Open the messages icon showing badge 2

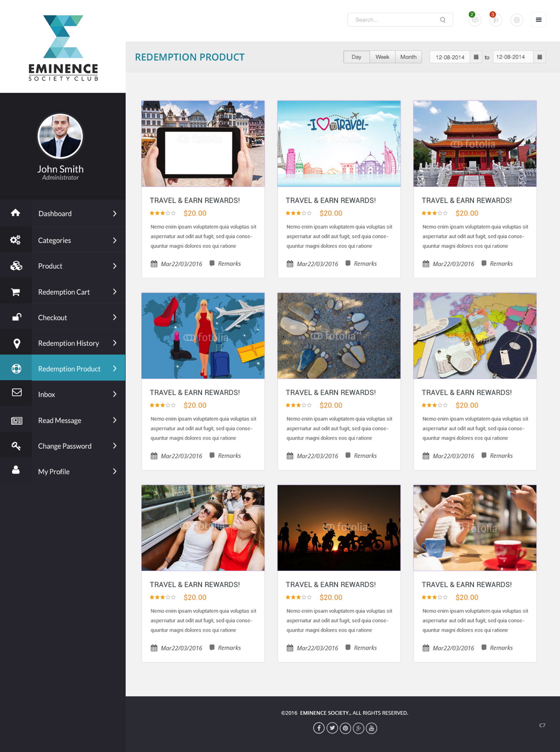(x=474, y=20)
